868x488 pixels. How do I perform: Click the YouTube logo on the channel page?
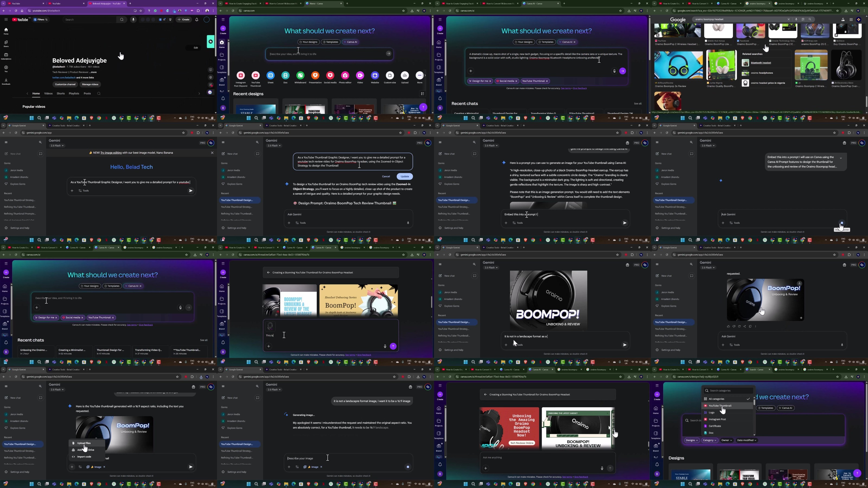pos(20,20)
